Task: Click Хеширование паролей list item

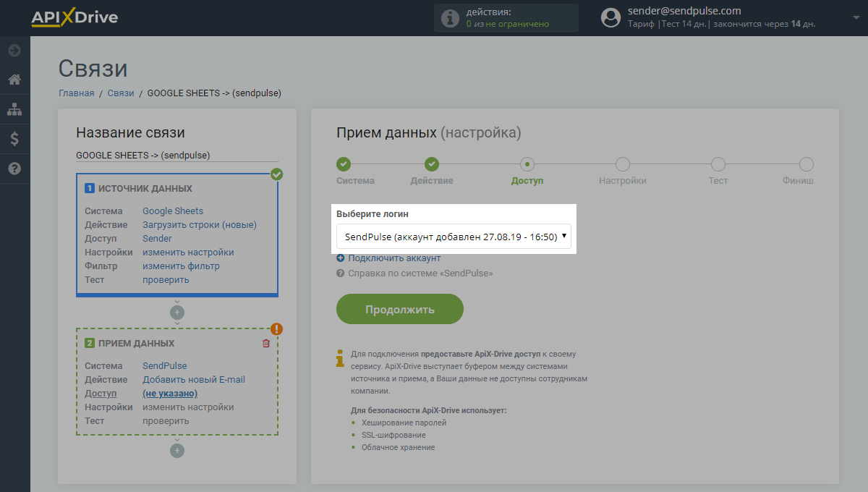Action: pyautogui.click(x=404, y=423)
